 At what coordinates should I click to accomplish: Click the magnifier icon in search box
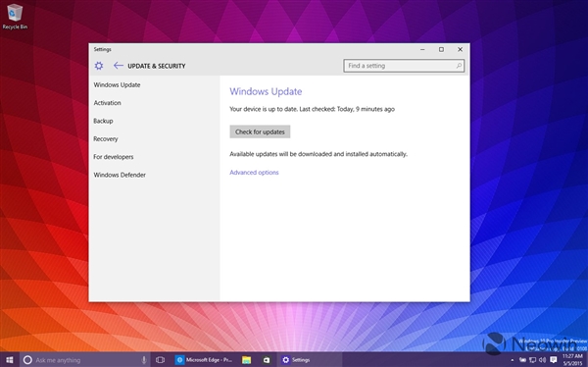click(459, 66)
